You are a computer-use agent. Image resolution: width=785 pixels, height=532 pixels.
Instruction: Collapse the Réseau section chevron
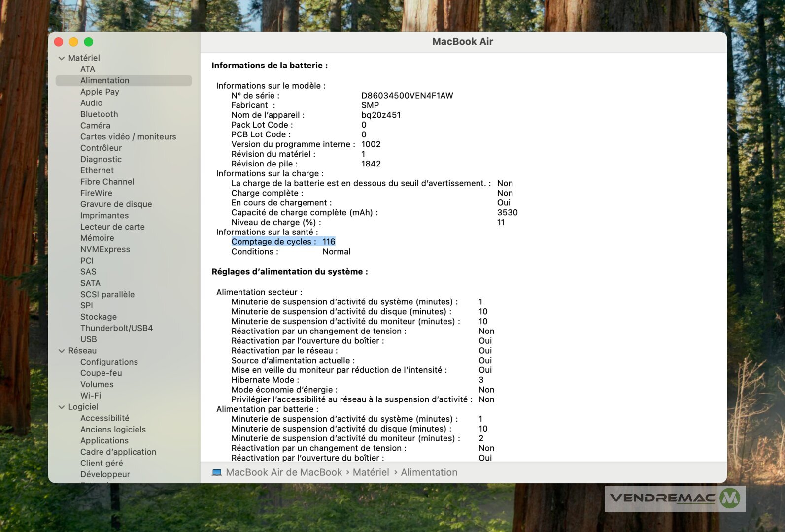click(x=62, y=351)
